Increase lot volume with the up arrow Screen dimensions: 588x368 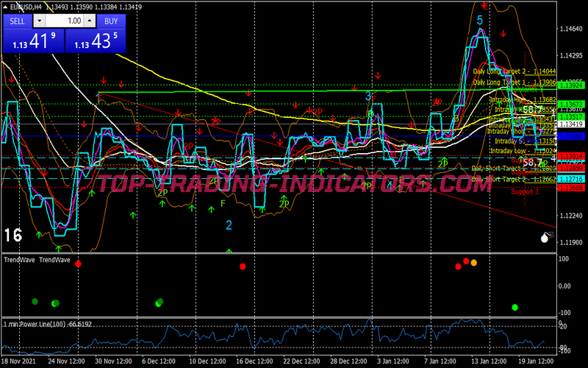coord(88,21)
